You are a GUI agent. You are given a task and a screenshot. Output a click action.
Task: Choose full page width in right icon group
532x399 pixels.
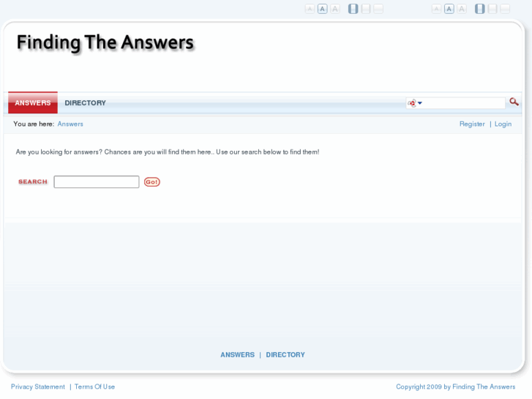pos(505,9)
